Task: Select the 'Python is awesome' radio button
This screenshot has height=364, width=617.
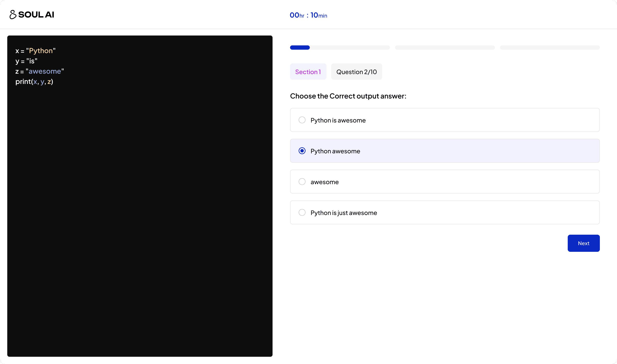Action: click(302, 120)
